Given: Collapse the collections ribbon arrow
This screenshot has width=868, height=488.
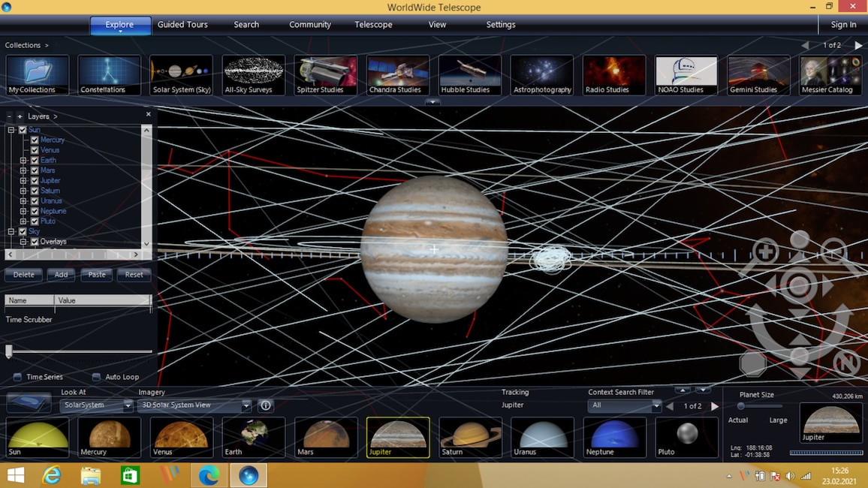Looking at the screenshot, I should pyautogui.click(x=432, y=102).
